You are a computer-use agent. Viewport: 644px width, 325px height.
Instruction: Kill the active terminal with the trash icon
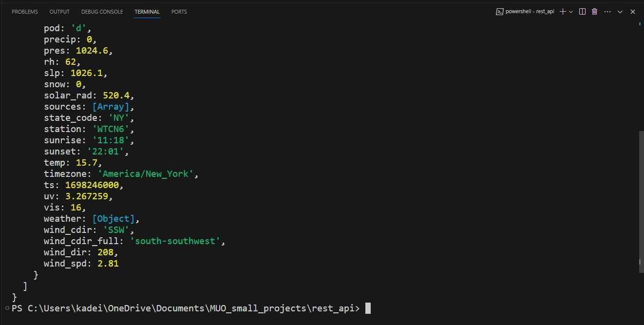(594, 11)
